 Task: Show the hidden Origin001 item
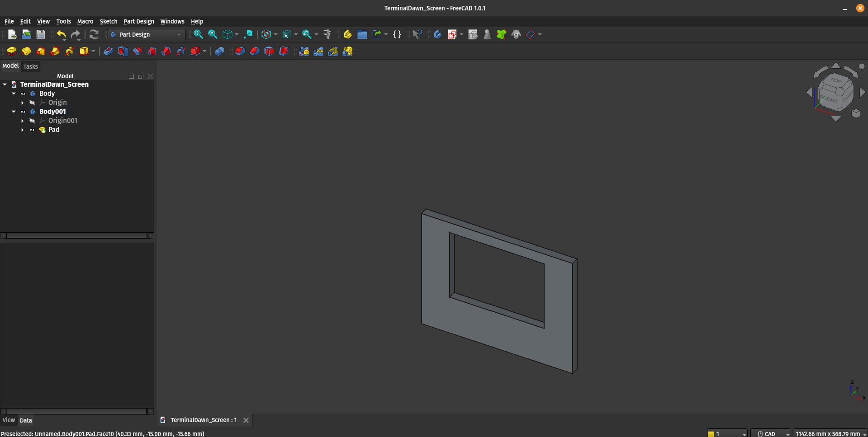(x=32, y=121)
